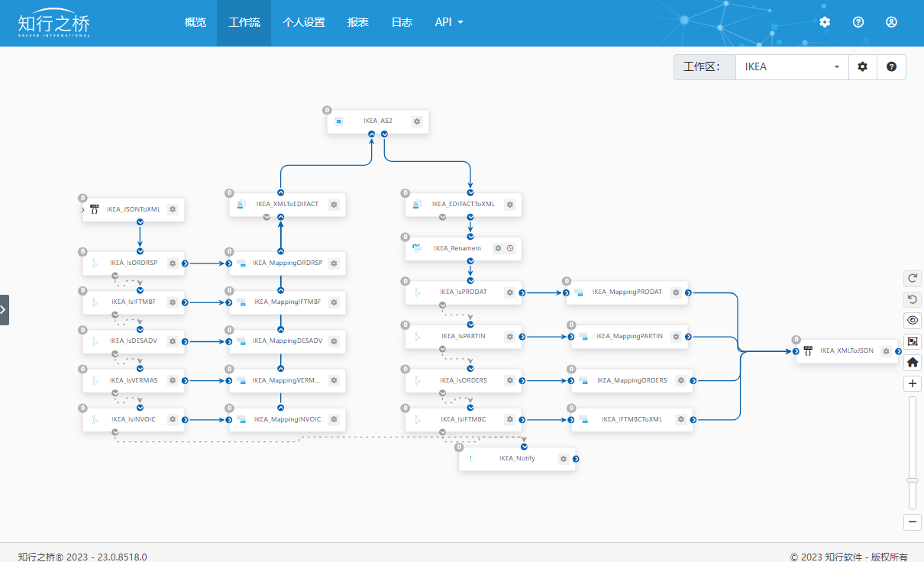924x562 pixels.
Task: Zoom out with the minus button
Action: point(913,522)
